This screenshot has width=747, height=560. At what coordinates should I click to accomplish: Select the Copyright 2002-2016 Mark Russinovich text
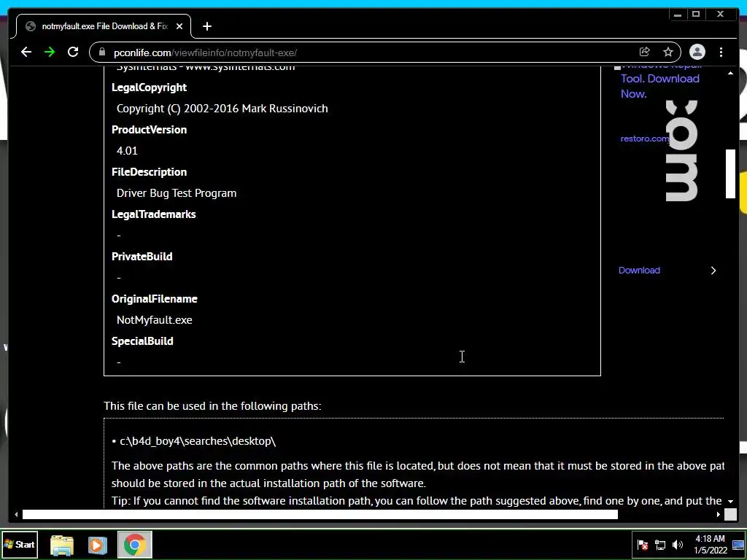tap(222, 109)
